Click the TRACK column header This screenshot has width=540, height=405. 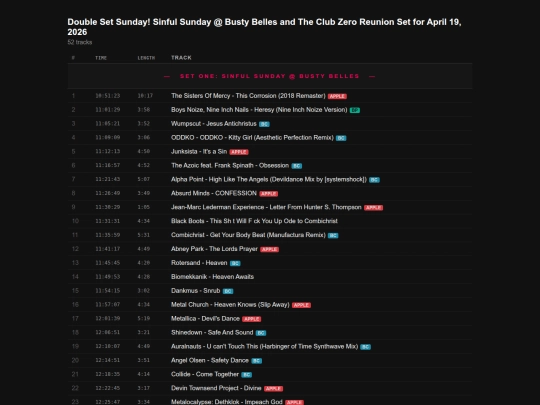coord(181,58)
